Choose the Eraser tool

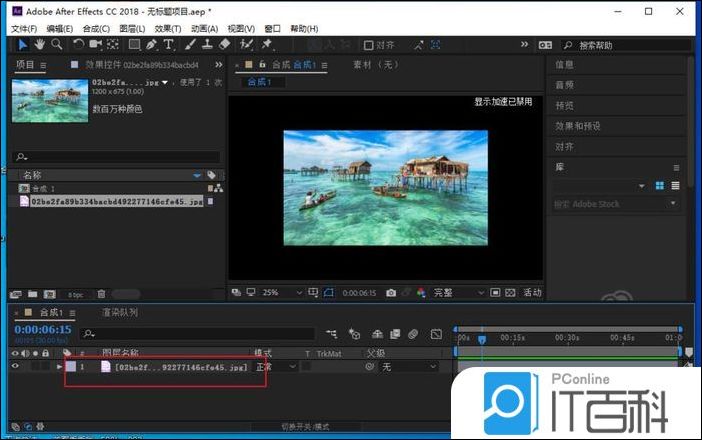225,44
